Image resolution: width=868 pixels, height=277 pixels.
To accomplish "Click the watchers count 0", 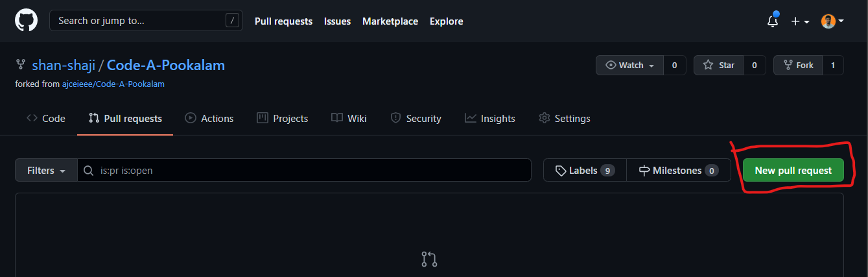I will 674,66.
